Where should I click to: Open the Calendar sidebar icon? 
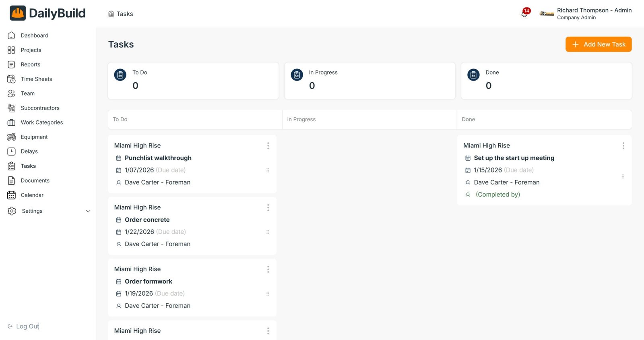tap(11, 195)
